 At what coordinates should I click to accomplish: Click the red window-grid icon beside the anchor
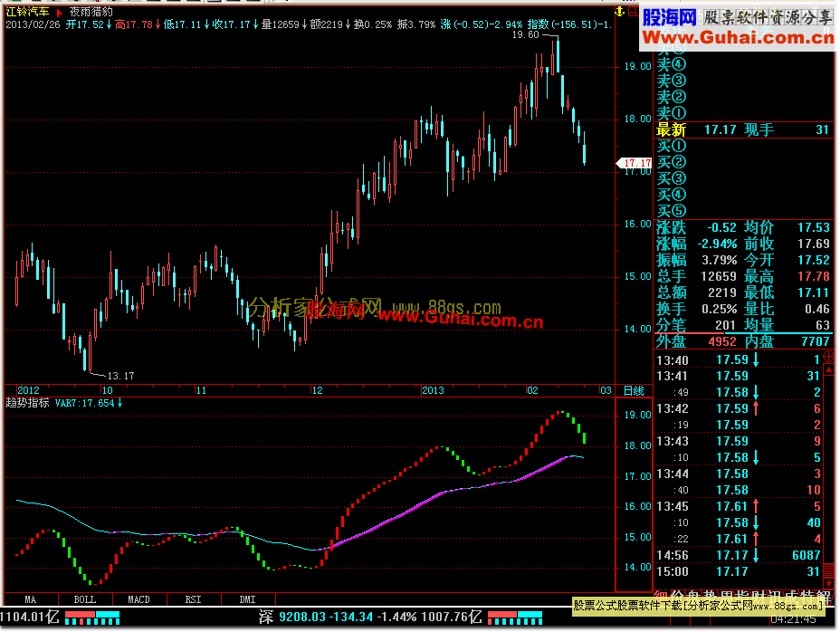[x=633, y=11]
